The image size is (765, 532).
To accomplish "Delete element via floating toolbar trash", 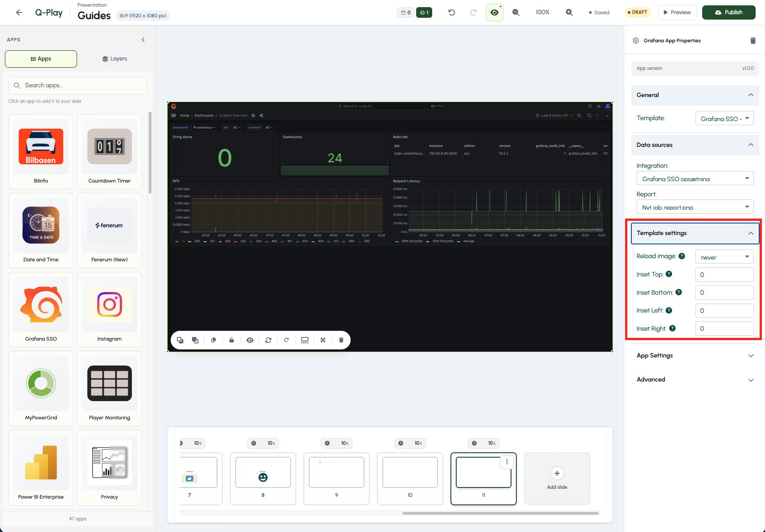I will 341,340.
